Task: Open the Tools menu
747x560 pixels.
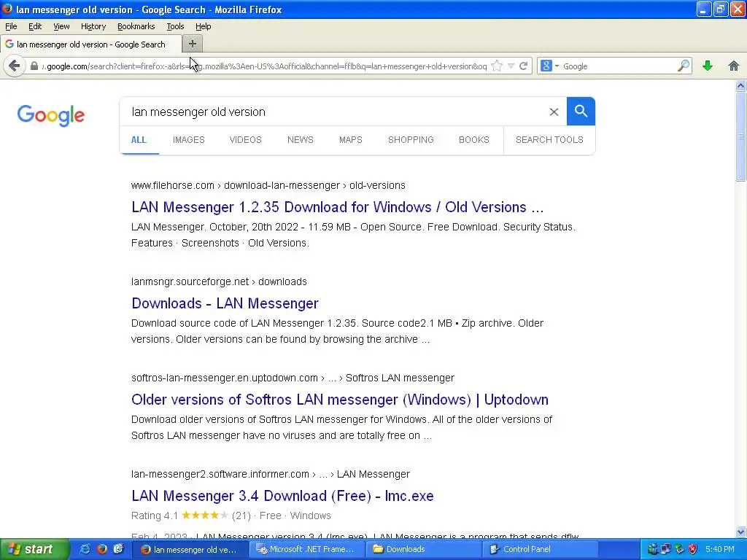Action: pos(175,26)
